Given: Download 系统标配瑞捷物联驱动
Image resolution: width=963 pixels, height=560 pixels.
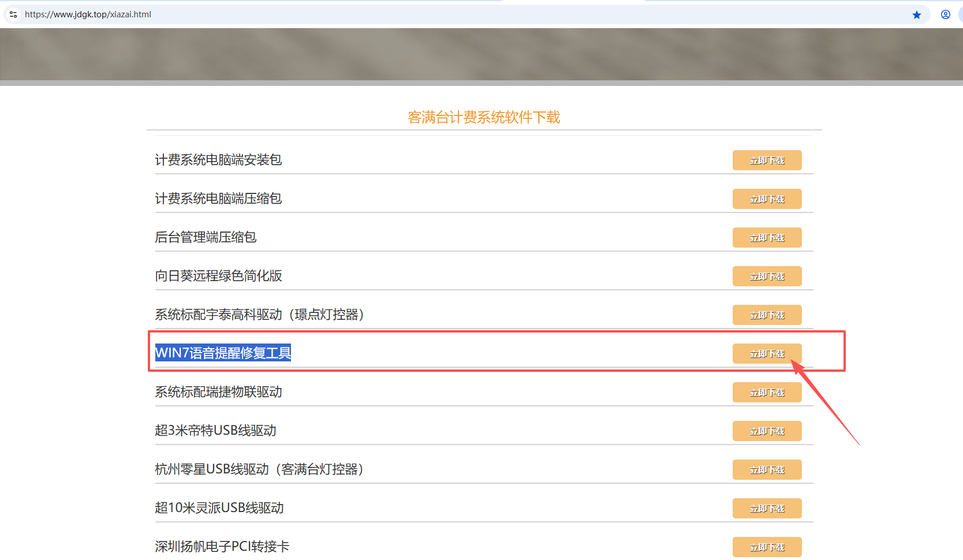Looking at the screenshot, I should pyautogui.click(x=767, y=393).
